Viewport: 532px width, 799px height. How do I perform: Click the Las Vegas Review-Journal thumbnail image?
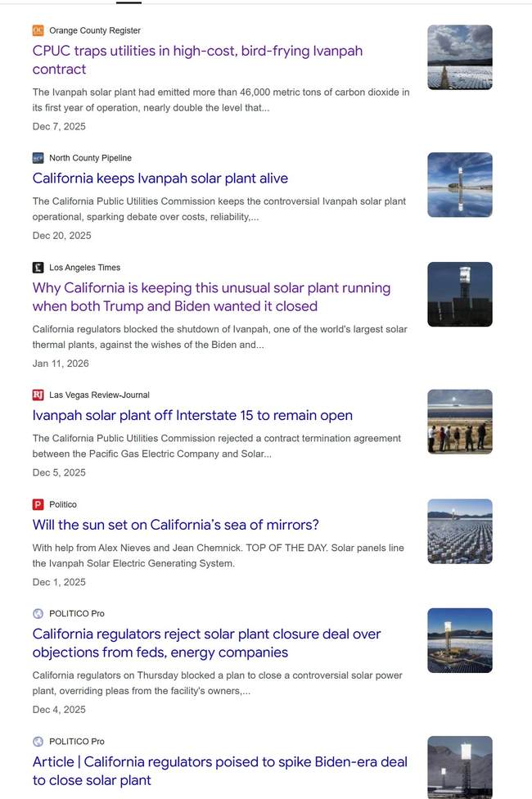[459, 422]
